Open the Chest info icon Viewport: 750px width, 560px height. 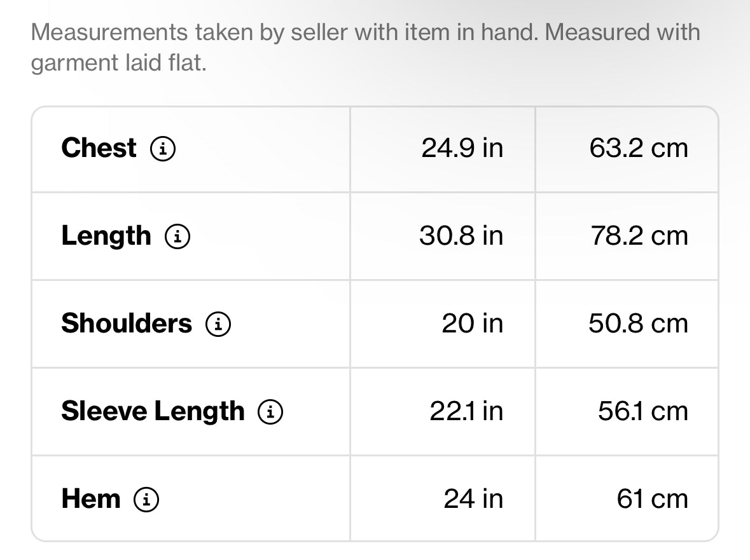coord(163,149)
